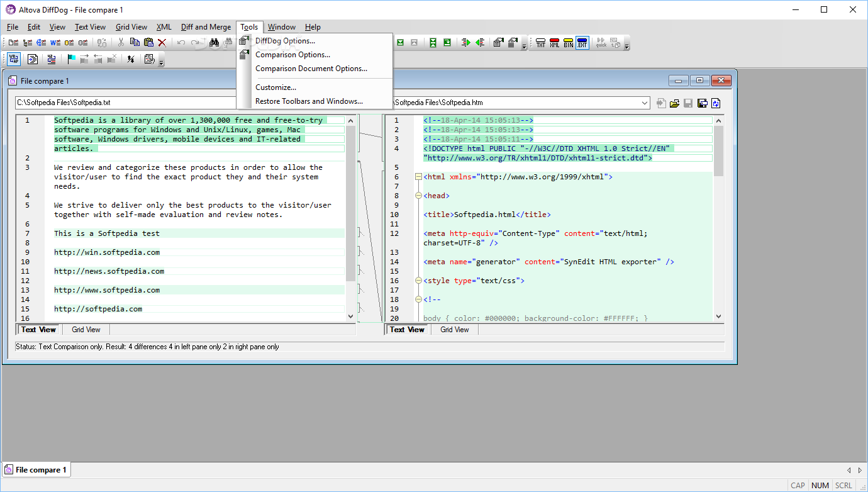Expand the right file path dropdown
The width and height of the screenshot is (868, 492).
(644, 103)
